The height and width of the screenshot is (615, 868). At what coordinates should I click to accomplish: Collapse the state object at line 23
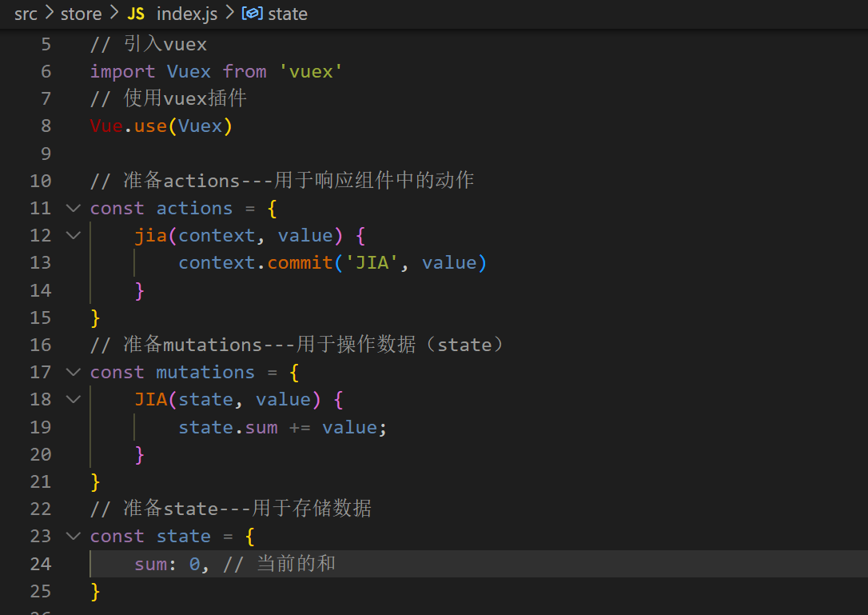73,537
